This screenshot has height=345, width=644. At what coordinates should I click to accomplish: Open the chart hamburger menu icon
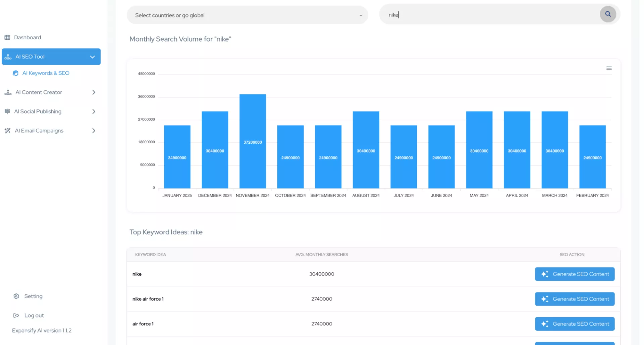click(609, 68)
